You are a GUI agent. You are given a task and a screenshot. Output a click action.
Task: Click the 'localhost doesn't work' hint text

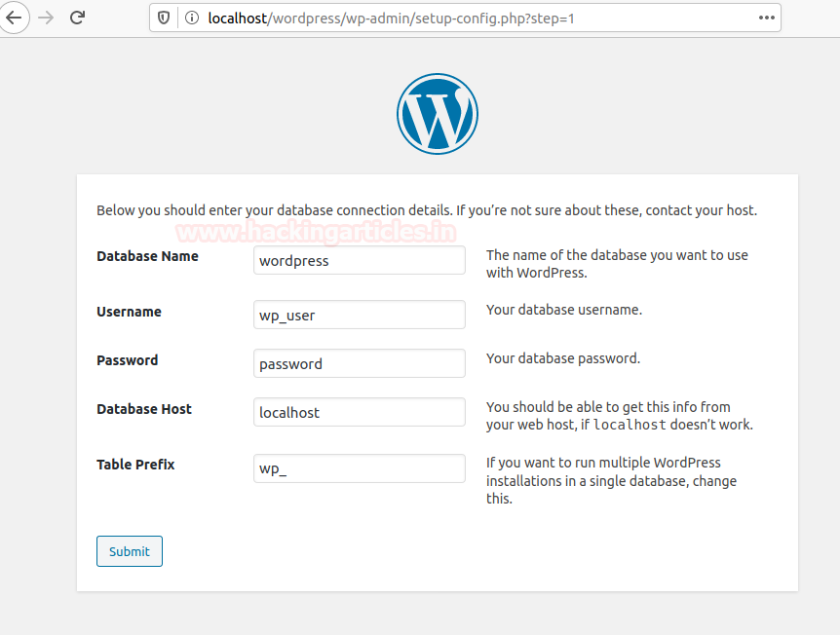coord(620,416)
